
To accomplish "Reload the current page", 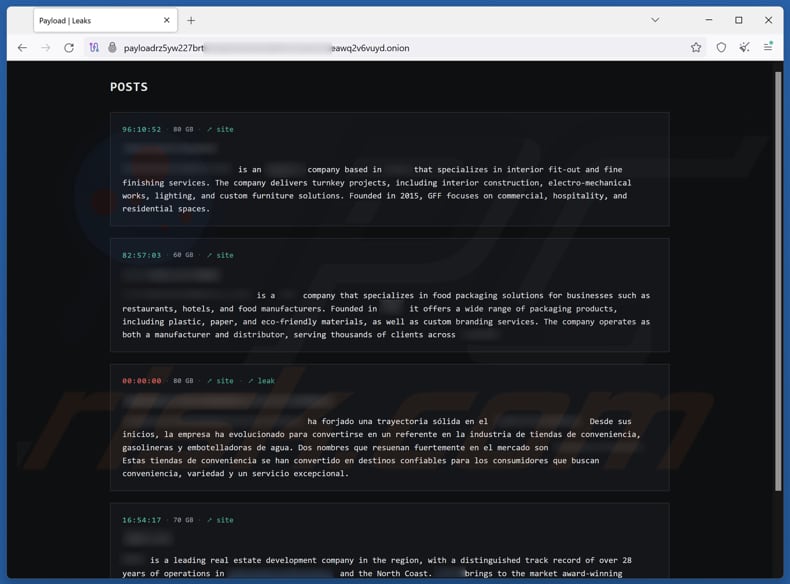I will [69, 48].
